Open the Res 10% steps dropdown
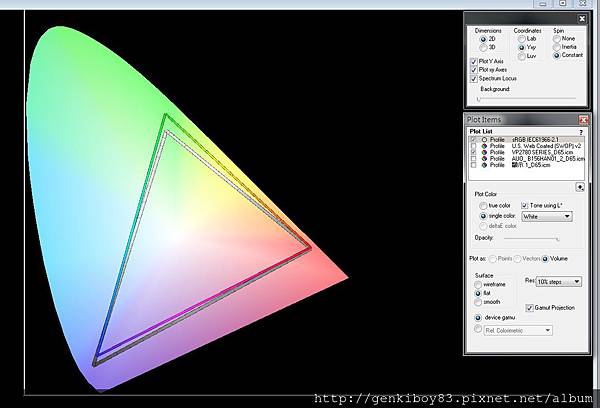The height and width of the screenshot is (408, 600). coord(559,282)
